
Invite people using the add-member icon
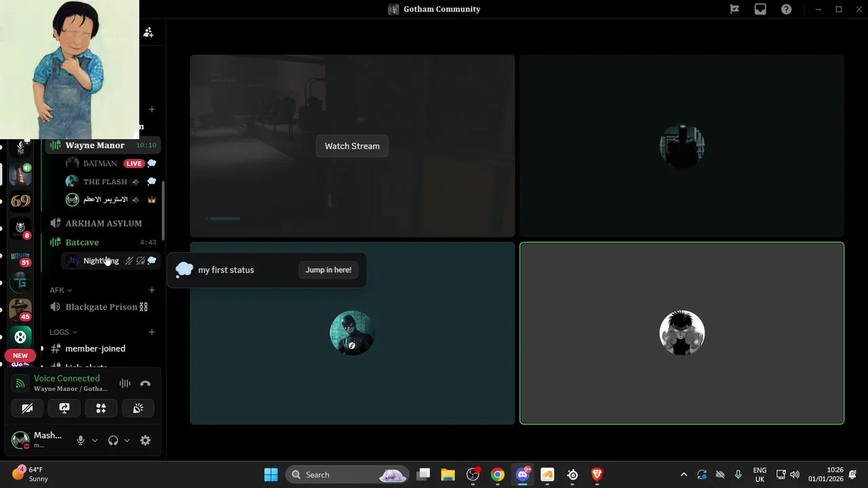click(149, 33)
